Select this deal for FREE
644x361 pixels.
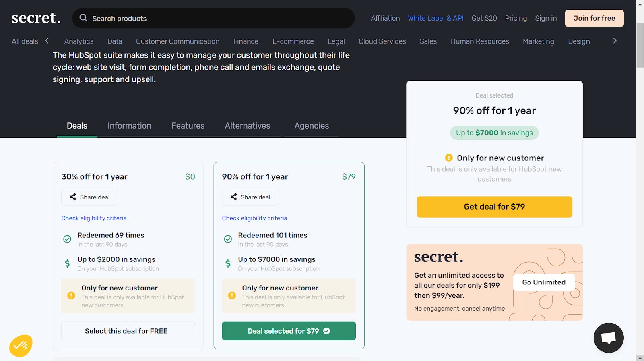[x=128, y=331]
